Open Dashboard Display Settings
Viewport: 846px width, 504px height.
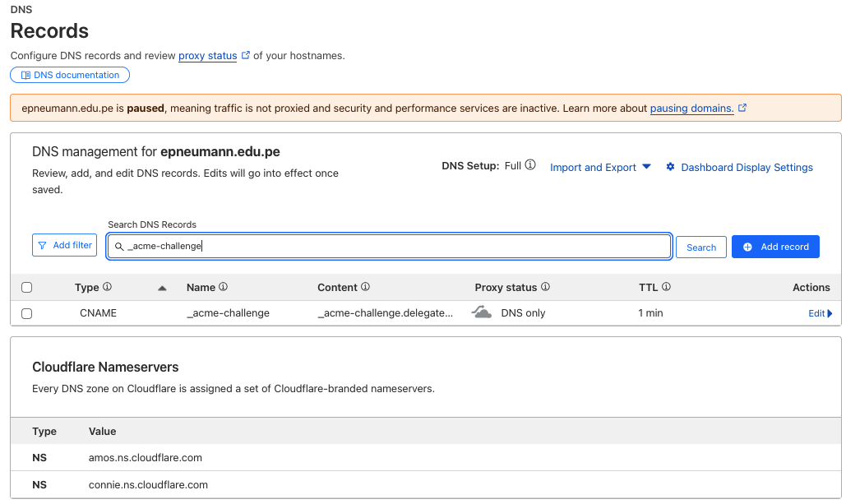[x=747, y=167]
